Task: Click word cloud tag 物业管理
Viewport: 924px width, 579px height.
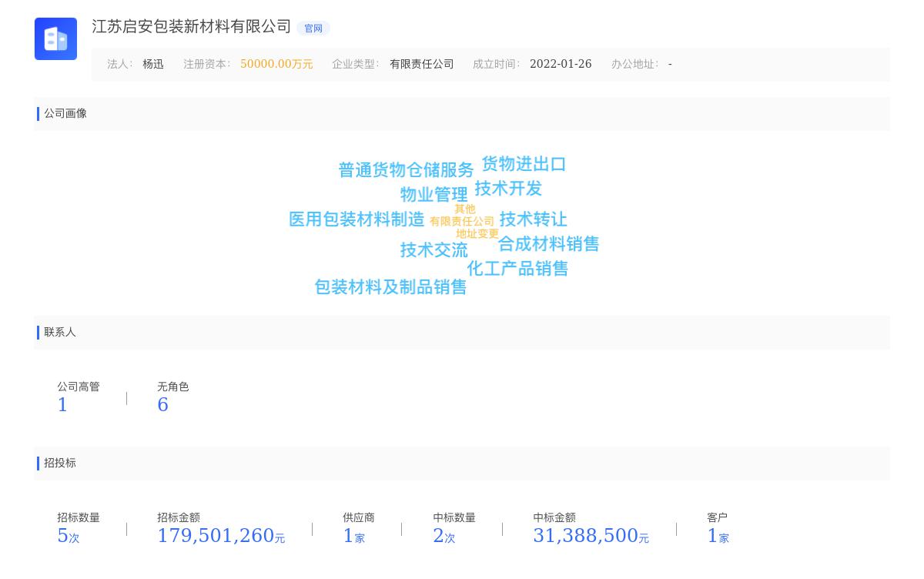Action: [434, 195]
